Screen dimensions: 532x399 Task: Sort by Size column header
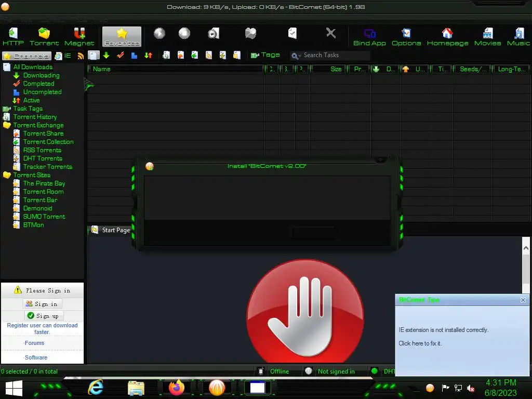tap(328, 69)
